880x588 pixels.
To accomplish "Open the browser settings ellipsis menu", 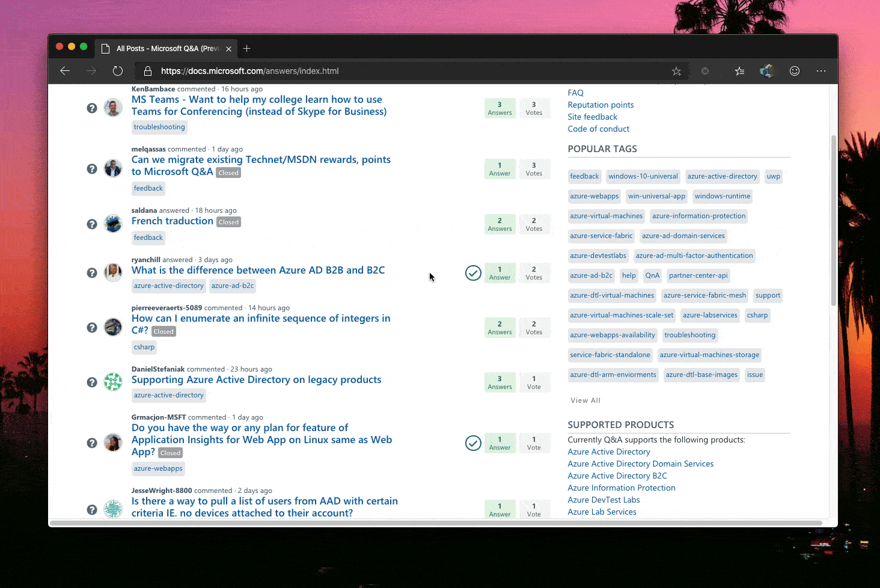I will pyautogui.click(x=821, y=71).
